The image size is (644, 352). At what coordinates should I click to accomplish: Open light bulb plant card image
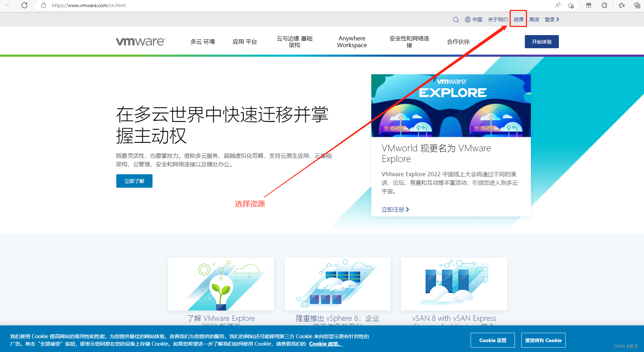(x=221, y=284)
